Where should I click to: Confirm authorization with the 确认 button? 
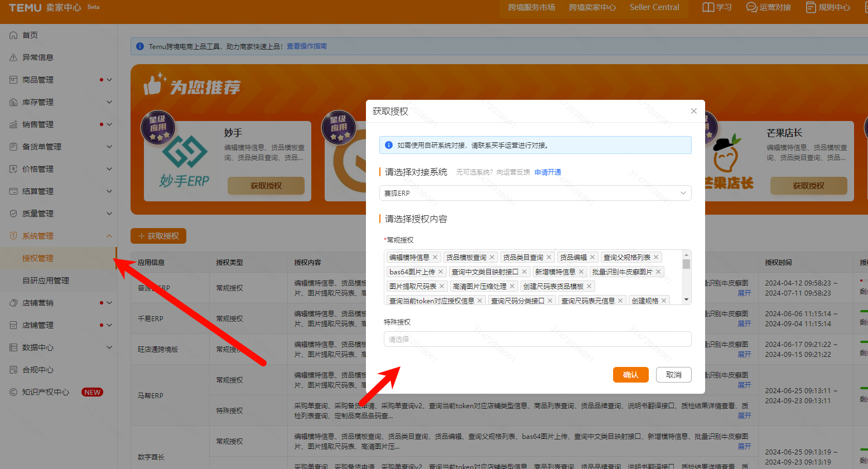pos(631,375)
